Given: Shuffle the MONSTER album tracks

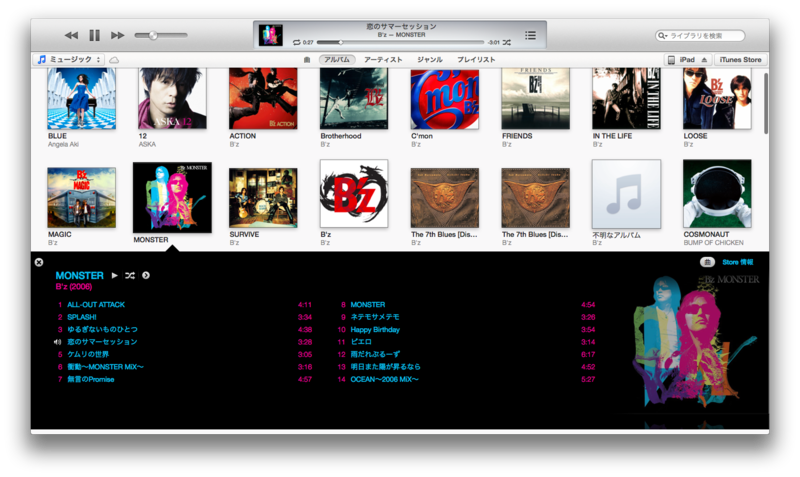Looking at the screenshot, I should (x=130, y=275).
